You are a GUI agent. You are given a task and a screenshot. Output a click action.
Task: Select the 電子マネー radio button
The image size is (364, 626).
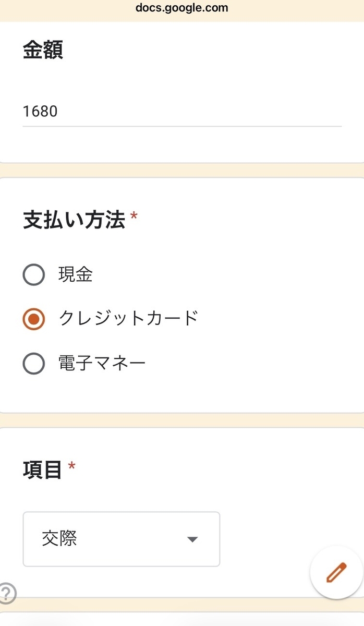coord(33,363)
